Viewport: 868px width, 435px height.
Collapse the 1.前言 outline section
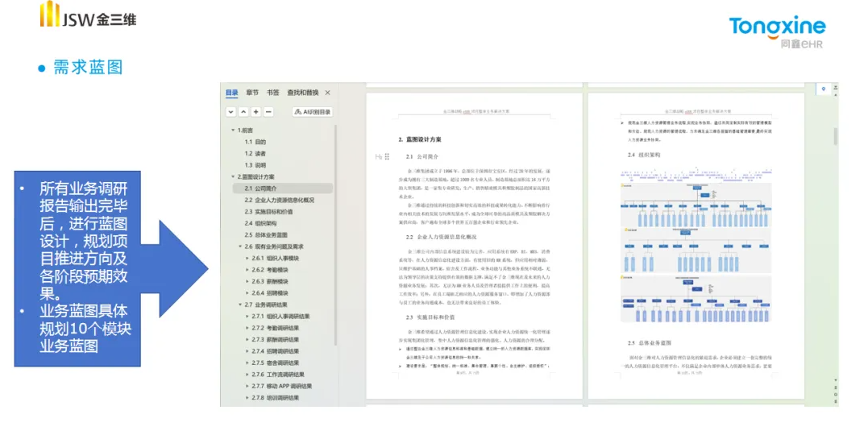click(234, 130)
